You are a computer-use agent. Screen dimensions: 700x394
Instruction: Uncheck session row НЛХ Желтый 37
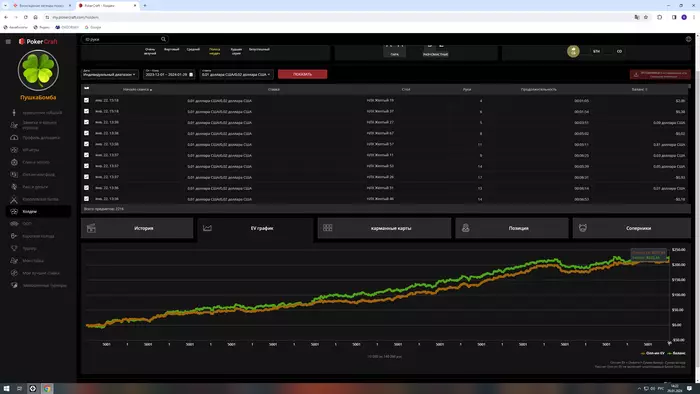click(x=86, y=111)
